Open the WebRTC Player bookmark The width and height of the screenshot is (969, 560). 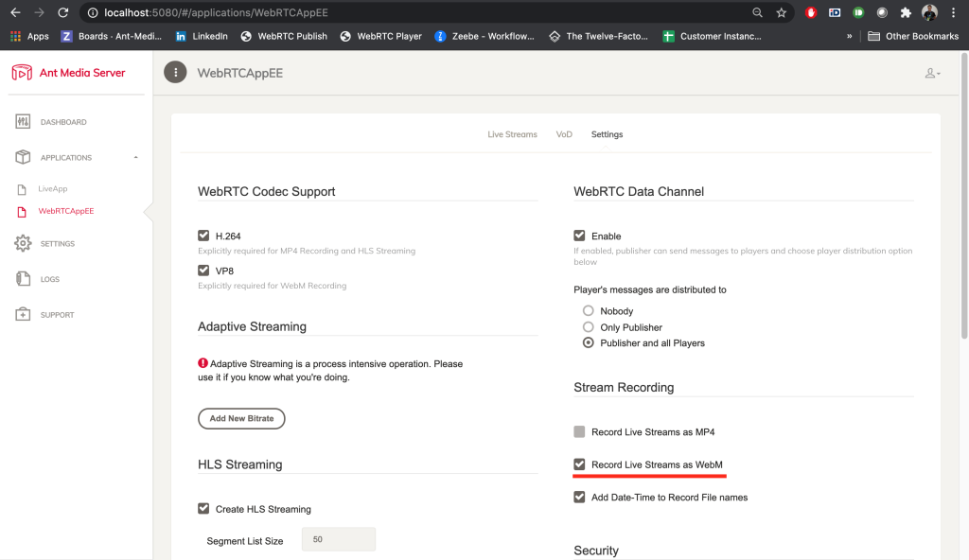tap(381, 37)
